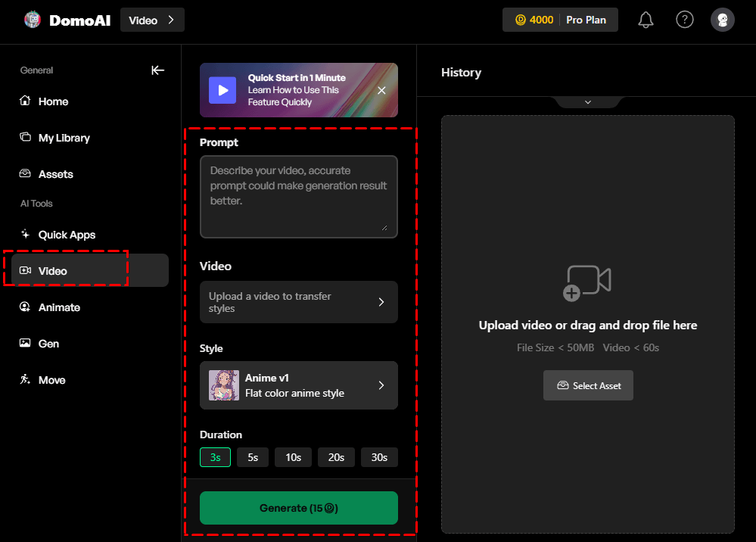Image resolution: width=756 pixels, height=542 pixels.
Task: Collapse the sidebar with arrow icon
Action: click(157, 70)
